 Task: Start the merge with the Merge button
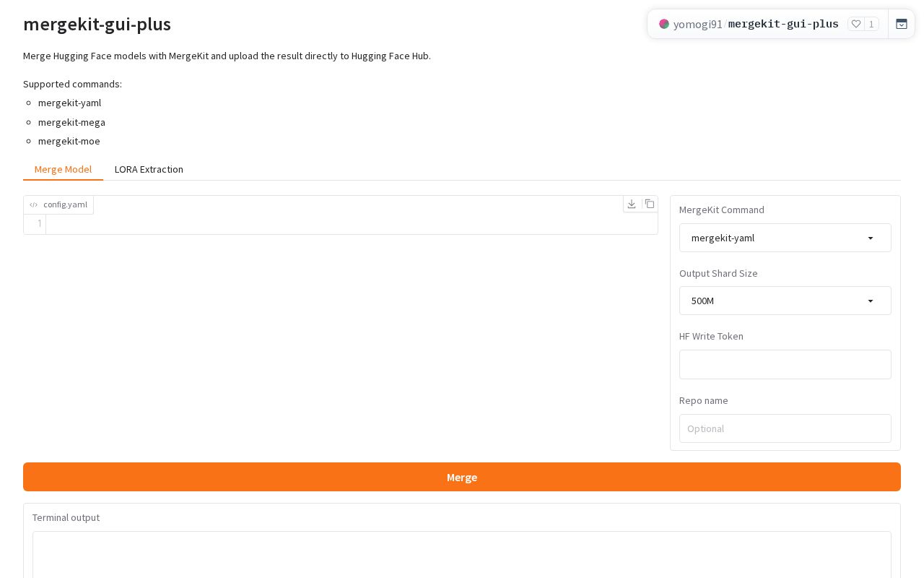tap(462, 477)
